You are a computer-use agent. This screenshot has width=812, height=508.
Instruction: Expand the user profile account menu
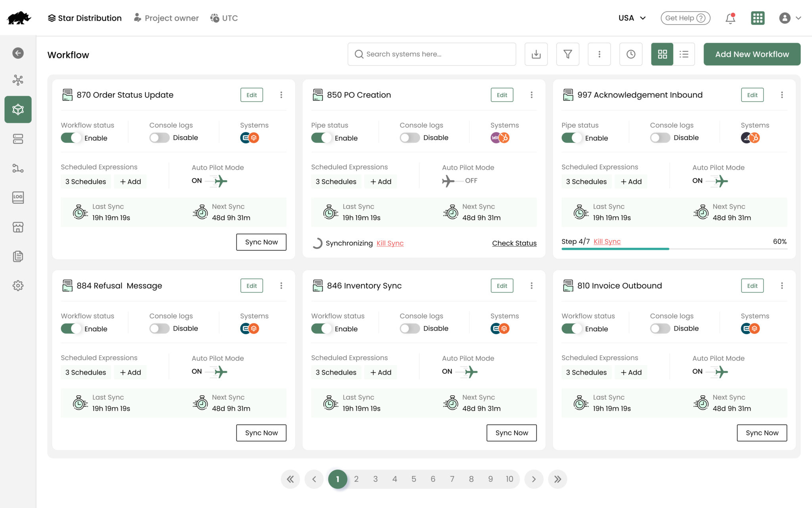coord(789,18)
